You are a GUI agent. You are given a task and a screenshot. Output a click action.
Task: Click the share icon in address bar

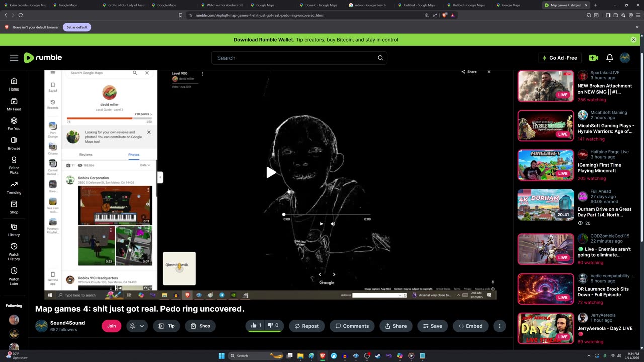click(435, 15)
